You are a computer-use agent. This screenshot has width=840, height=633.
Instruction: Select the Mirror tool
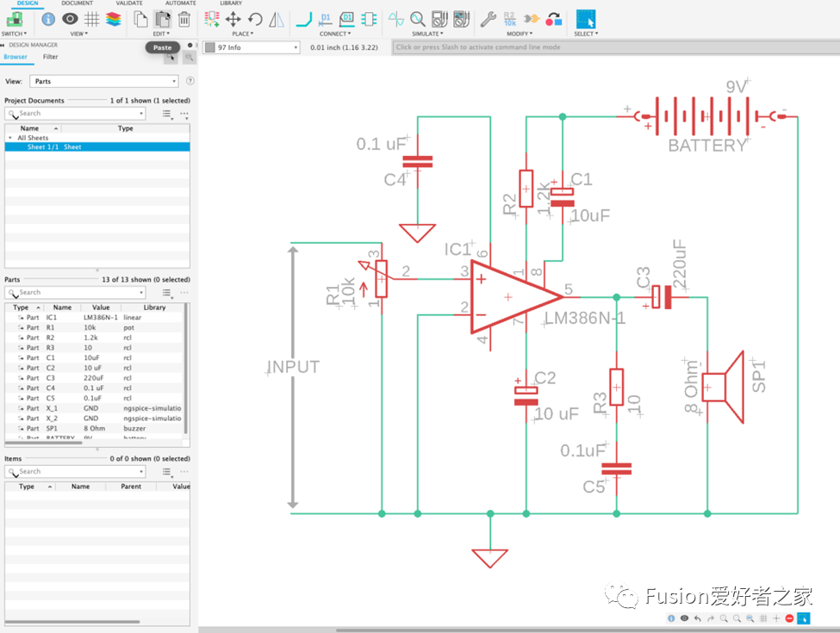[x=277, y=19]
